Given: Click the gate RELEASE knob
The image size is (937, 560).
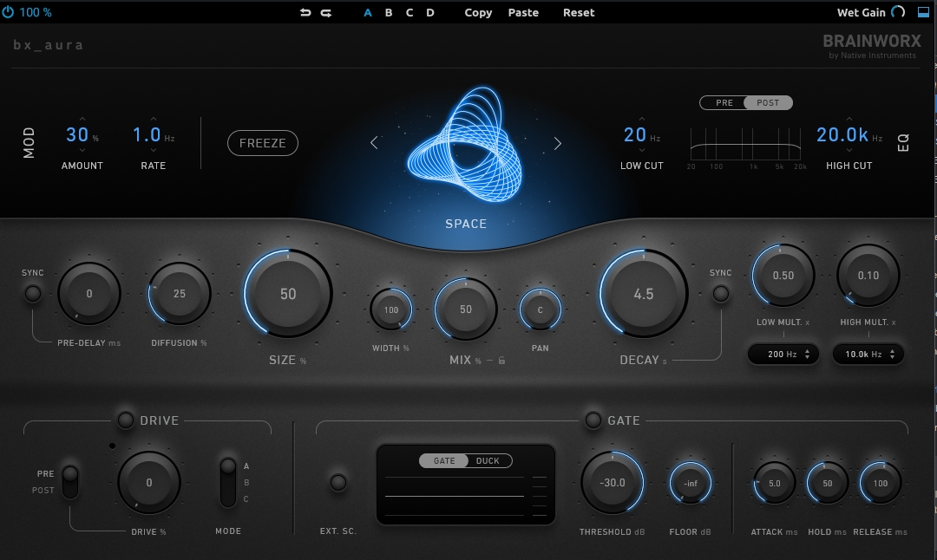Looking at the screenshot, I should point(881,483).
